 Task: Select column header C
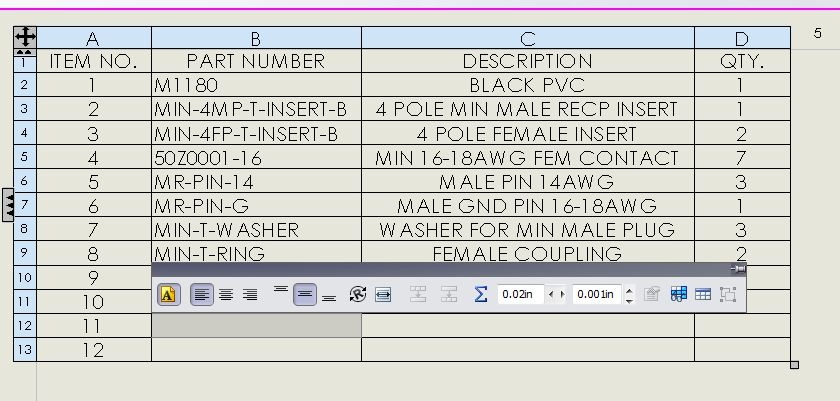tap(528, 38)
